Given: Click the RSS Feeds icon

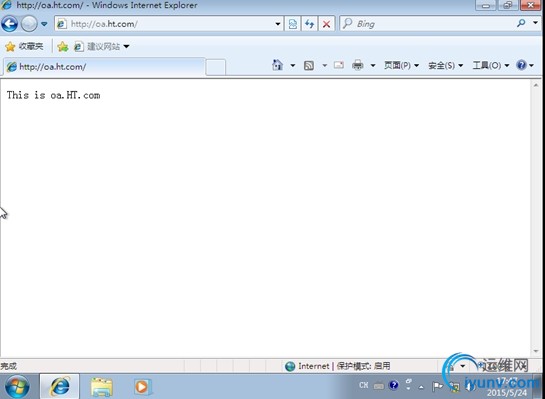Looking at the screenshot, I should 309,65.
